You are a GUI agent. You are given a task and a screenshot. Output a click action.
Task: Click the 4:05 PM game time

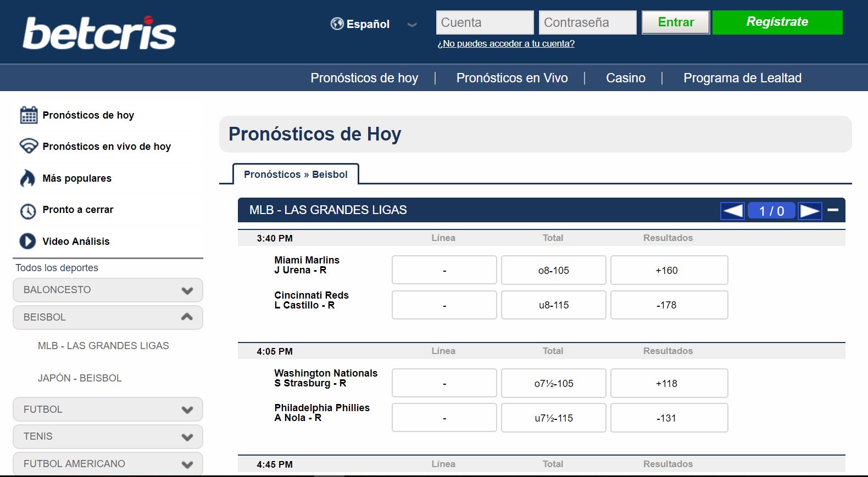[x=275, y=351]
